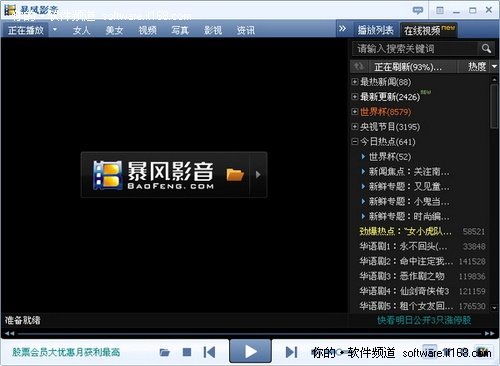Click the 准备就绪 status text
The height and width of the screenshot is (366, 500).
coord(22,320)
